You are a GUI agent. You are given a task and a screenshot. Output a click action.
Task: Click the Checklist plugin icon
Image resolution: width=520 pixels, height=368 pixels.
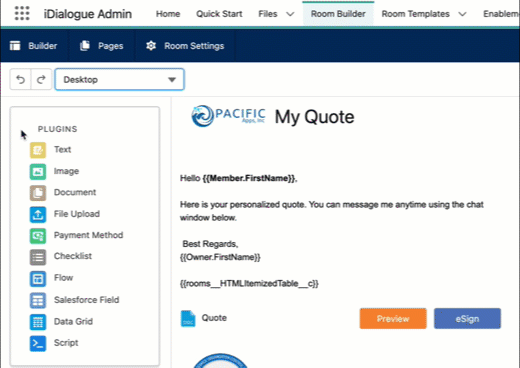point(38,257)
